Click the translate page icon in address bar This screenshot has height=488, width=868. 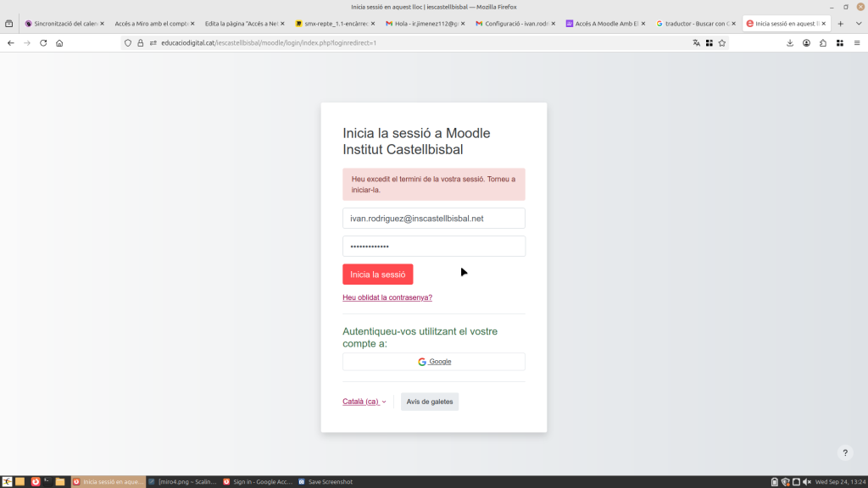tap(697, 42)
